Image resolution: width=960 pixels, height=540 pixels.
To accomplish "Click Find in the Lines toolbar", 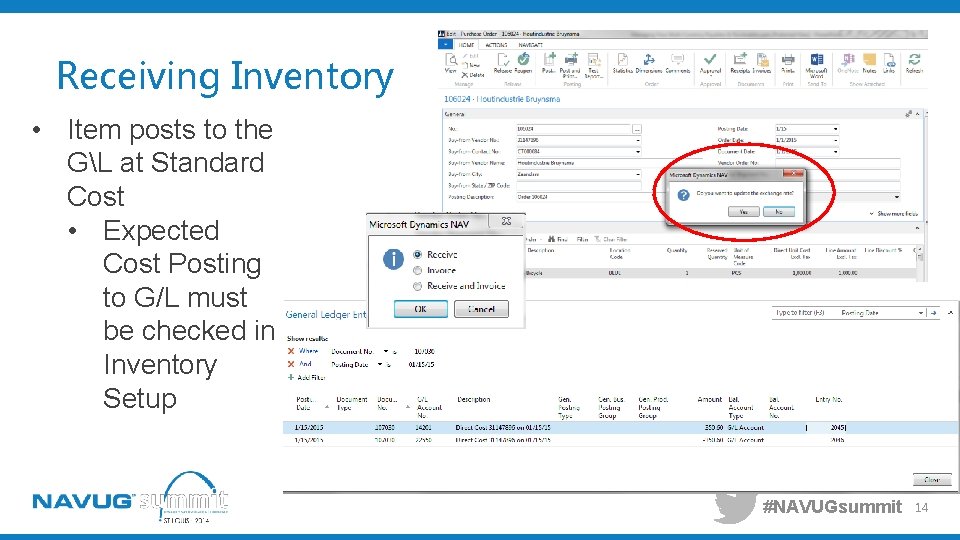I will click(x=558, y=239).
